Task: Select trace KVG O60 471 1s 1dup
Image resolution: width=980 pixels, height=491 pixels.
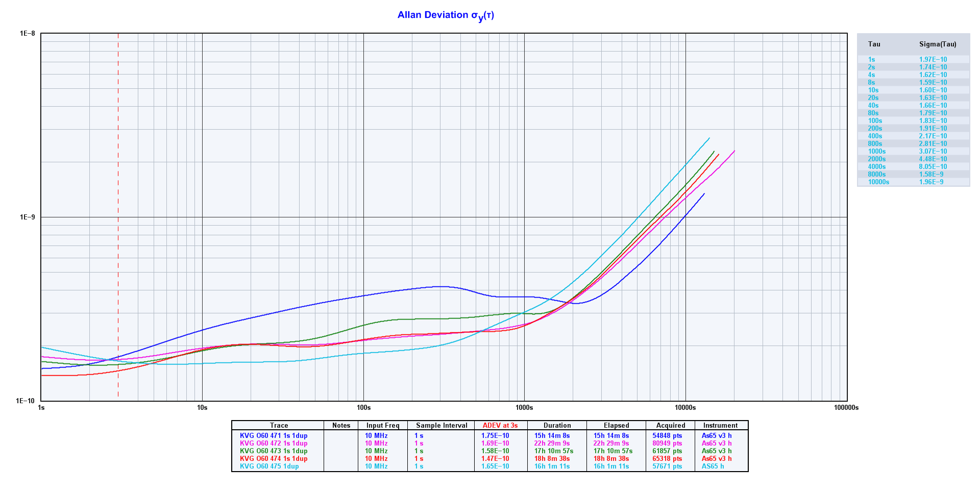Action: click(274, 436)
